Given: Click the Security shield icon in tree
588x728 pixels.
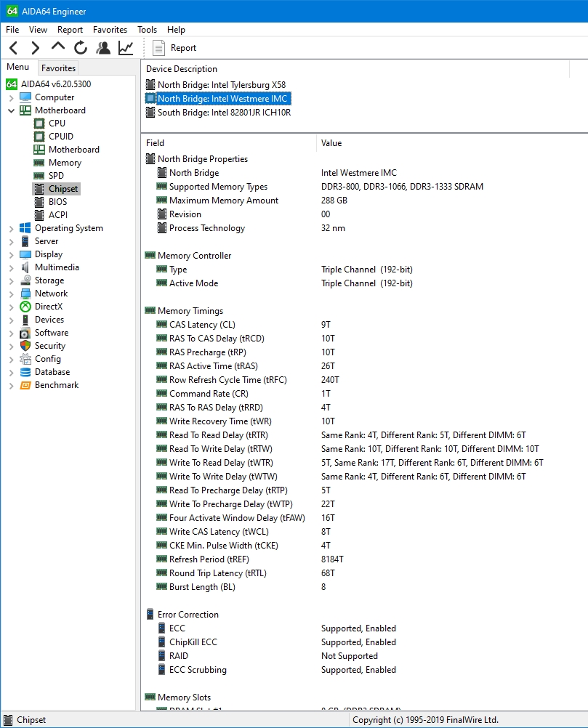Looking at the screenshot, I should coord(25,346).
